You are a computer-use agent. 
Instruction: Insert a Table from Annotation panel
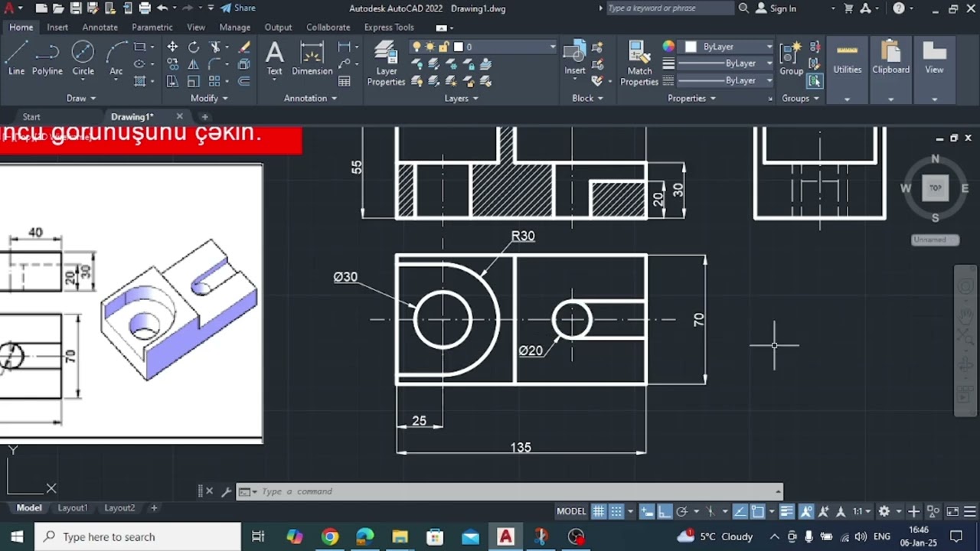click(345, 81)
